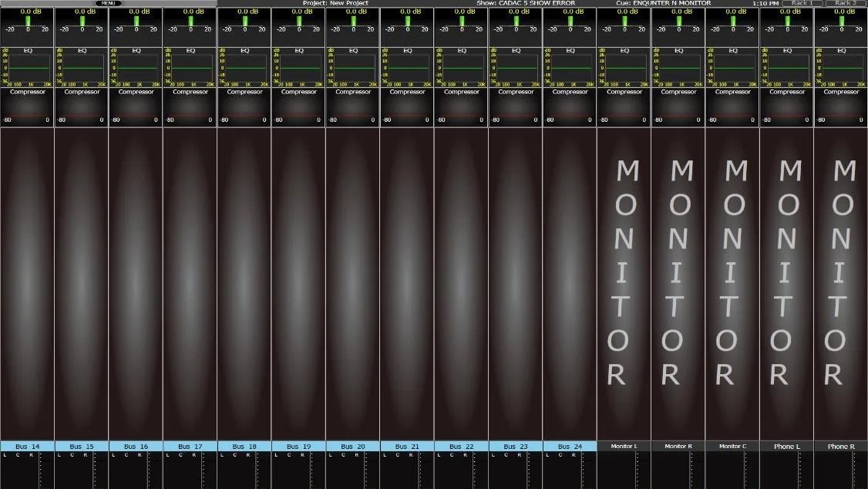The height and width of the screenshot is (489, 868).
Task: Open the EQ graph for Bus 22
Action: coord(461,68)
